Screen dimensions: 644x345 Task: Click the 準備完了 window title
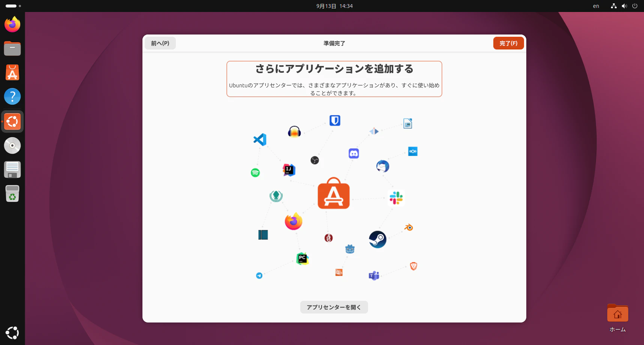[334, 43]
